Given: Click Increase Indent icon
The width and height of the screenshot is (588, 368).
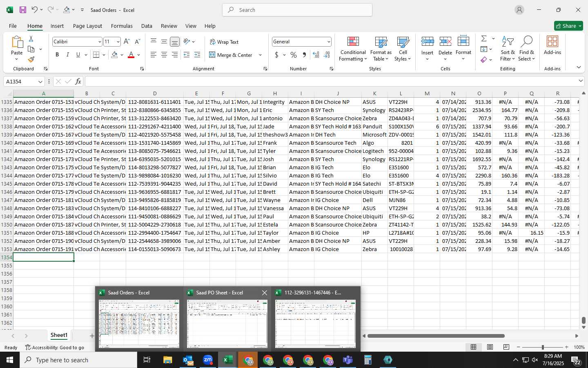Looking at the screenshot, I should point(197,55).
